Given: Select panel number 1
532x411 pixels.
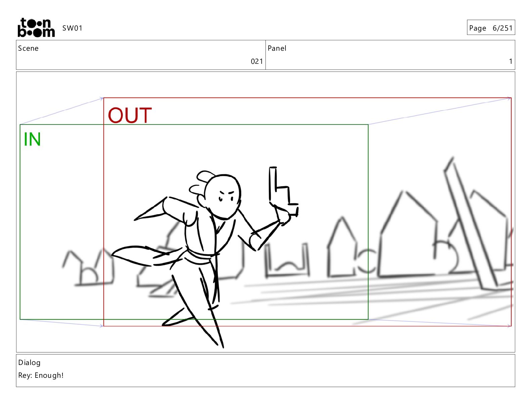Looking at the screenshot, I should [x=511, y=61].
